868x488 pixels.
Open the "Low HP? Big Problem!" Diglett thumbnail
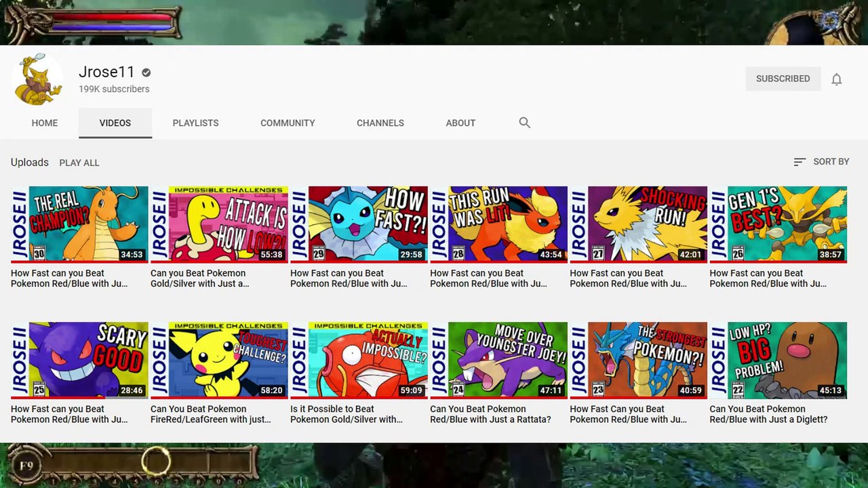778,360
